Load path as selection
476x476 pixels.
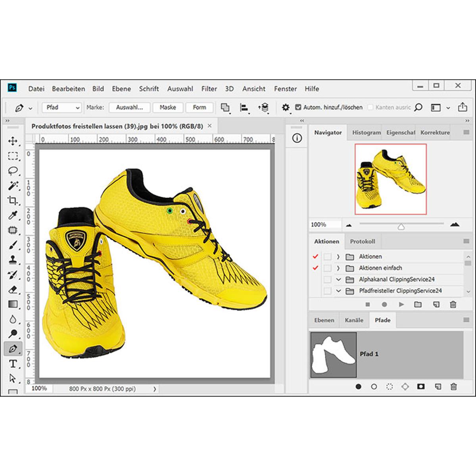[390, 386]
